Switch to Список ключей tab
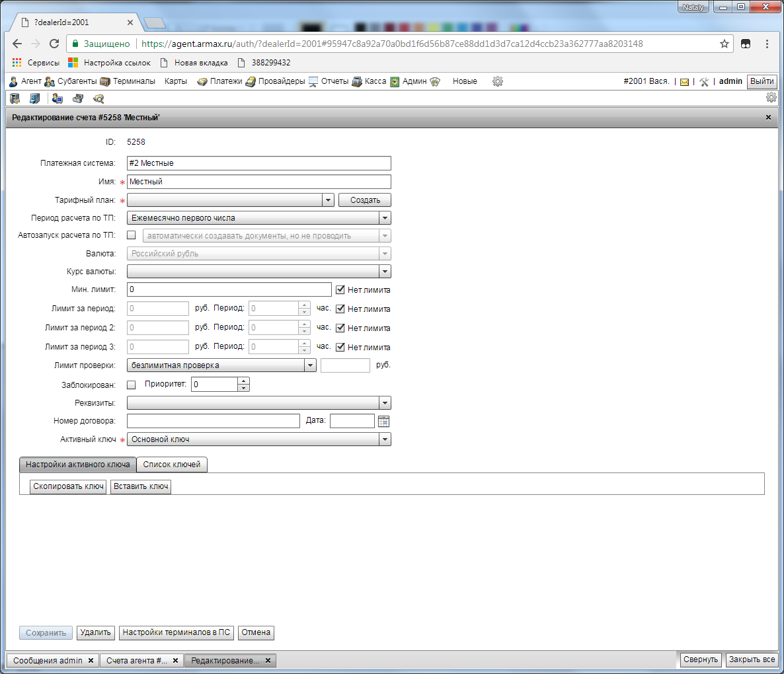The image size is (784, 674). coord(171,465)
